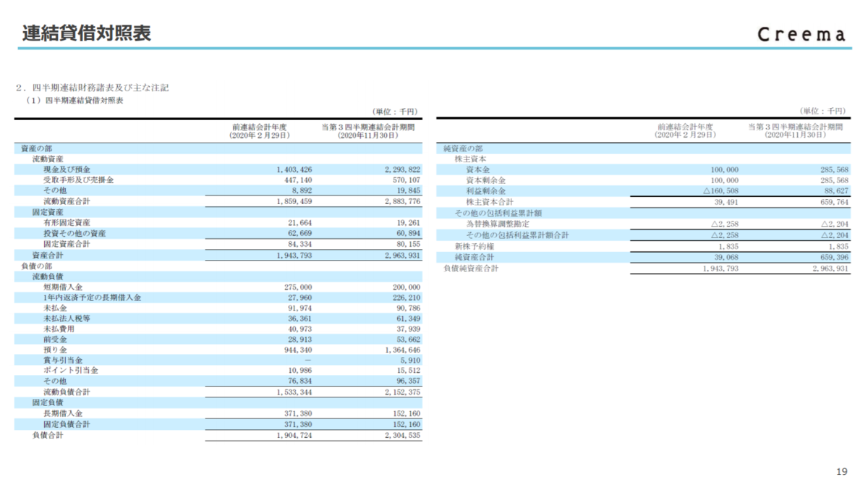Select the value 80,155
868x485 pixels.
[x=409, y=245]
